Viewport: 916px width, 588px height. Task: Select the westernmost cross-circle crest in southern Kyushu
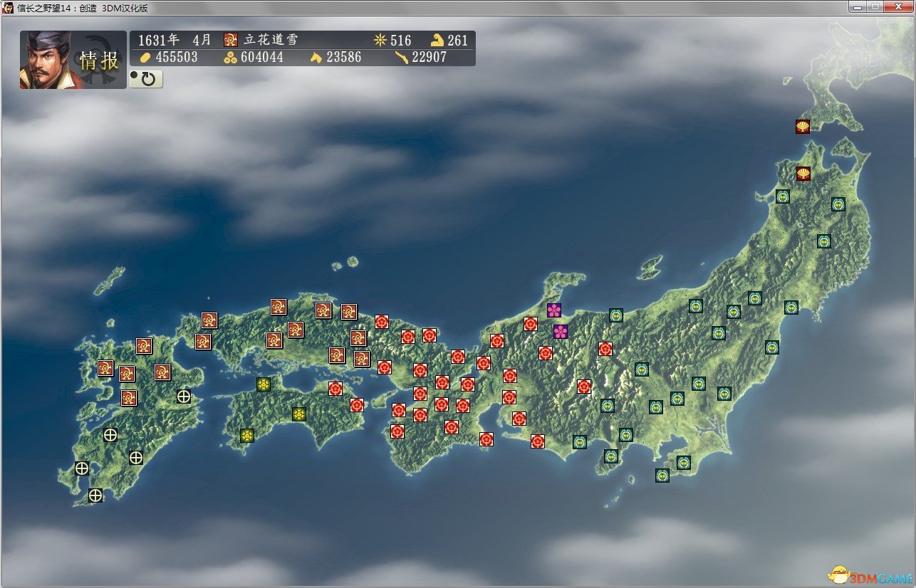[x=82, y=468]
